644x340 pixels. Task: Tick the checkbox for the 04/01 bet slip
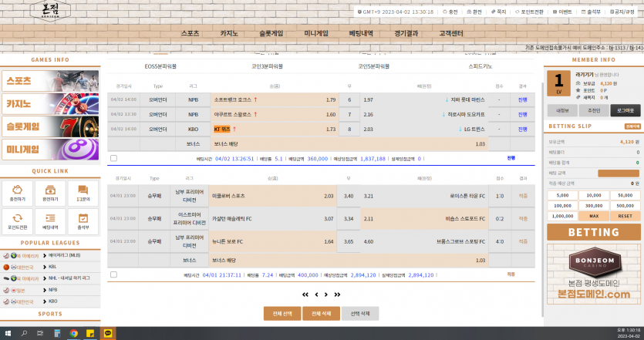pos(114,274)
